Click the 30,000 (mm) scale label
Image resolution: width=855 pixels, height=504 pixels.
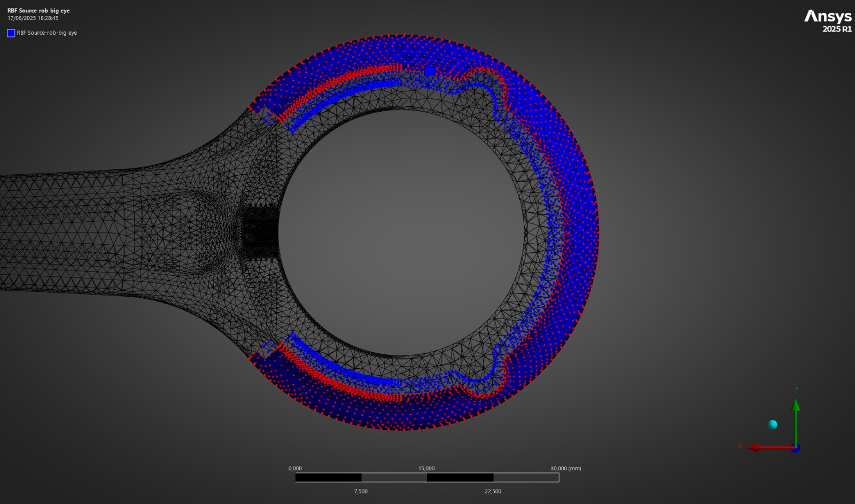565,468
